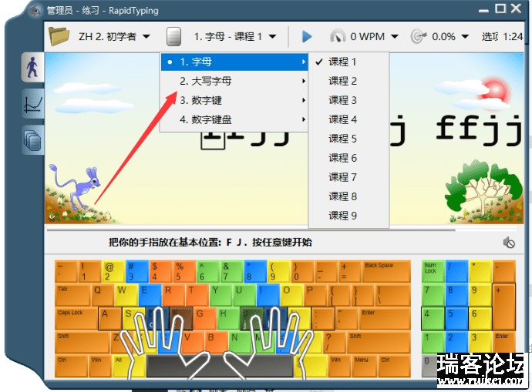Click the H key on virtual keyboard

pos(228,319)
